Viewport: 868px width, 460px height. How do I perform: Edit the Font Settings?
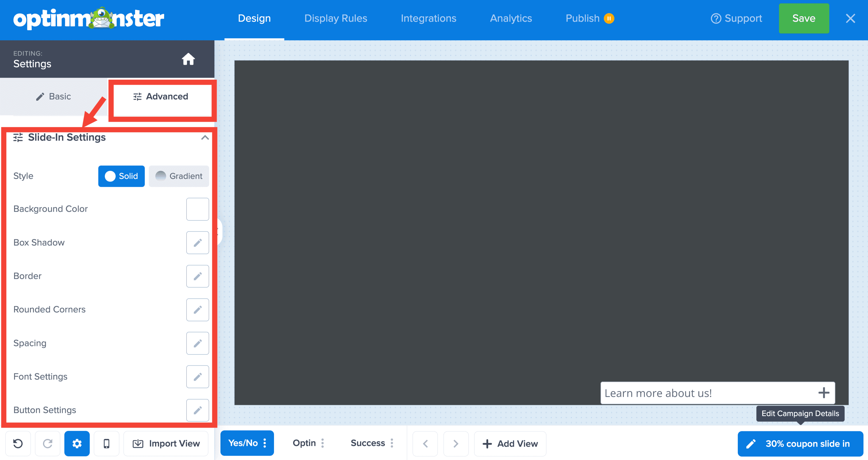tap(198, 377)
